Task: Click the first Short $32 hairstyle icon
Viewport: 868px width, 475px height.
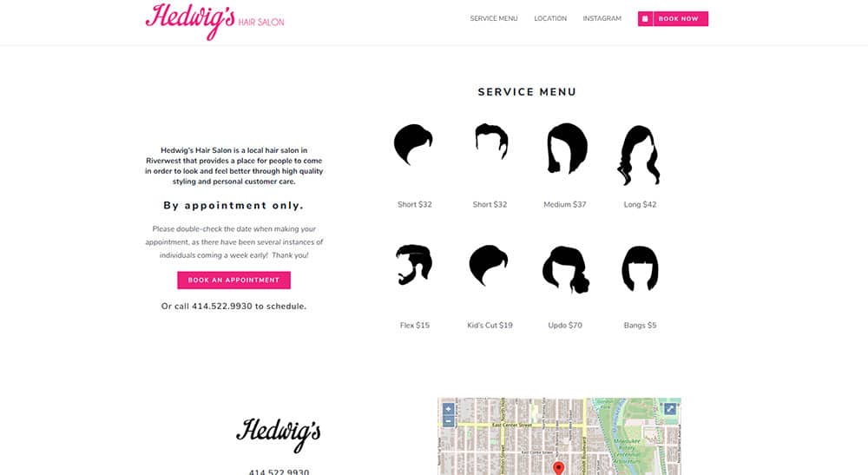Action: (413, 144)
